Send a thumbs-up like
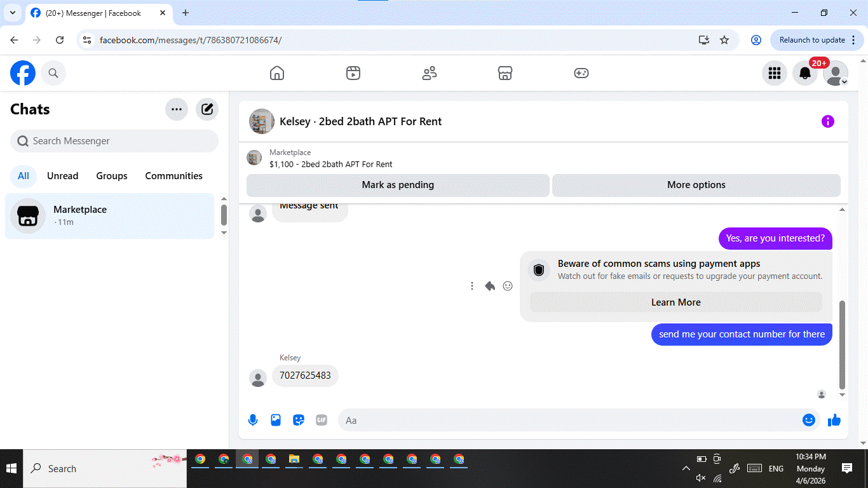This screenshot has height=488, width=868. [x=834, y=420]
